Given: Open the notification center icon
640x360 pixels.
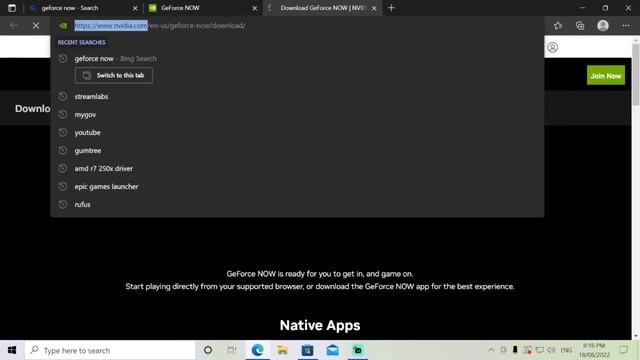Looking at the screenshot, I should pos(623,350).
